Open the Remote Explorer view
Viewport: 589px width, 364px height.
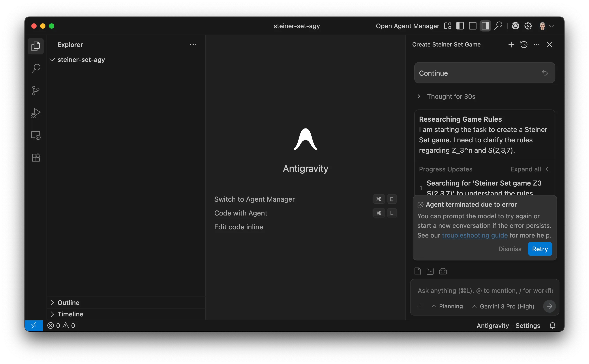click(36, 135)
